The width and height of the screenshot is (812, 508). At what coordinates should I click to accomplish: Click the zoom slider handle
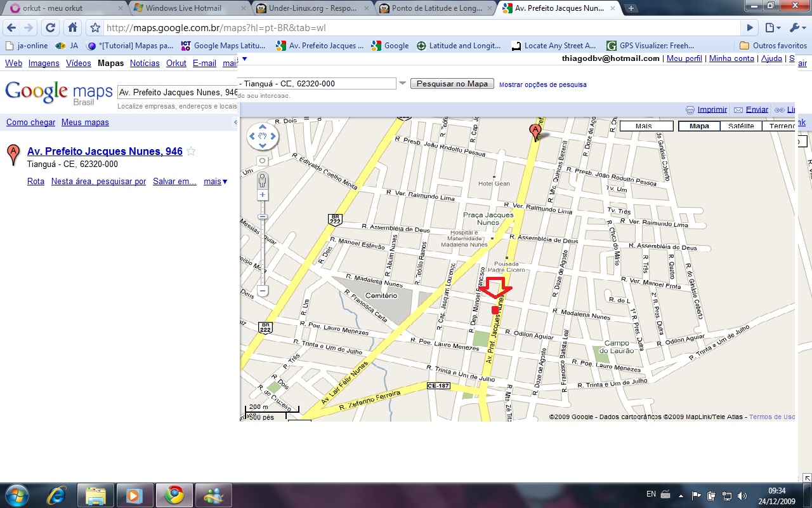tap(263, 217)
